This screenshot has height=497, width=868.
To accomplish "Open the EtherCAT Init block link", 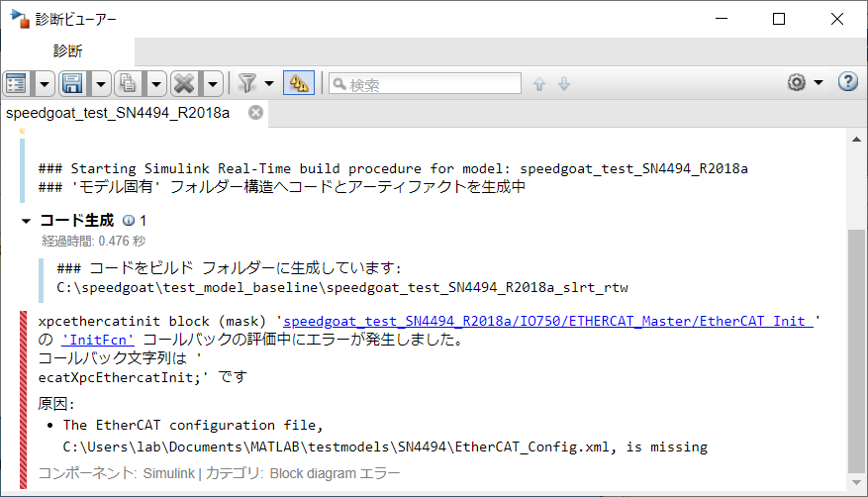I will click(548, 321).
